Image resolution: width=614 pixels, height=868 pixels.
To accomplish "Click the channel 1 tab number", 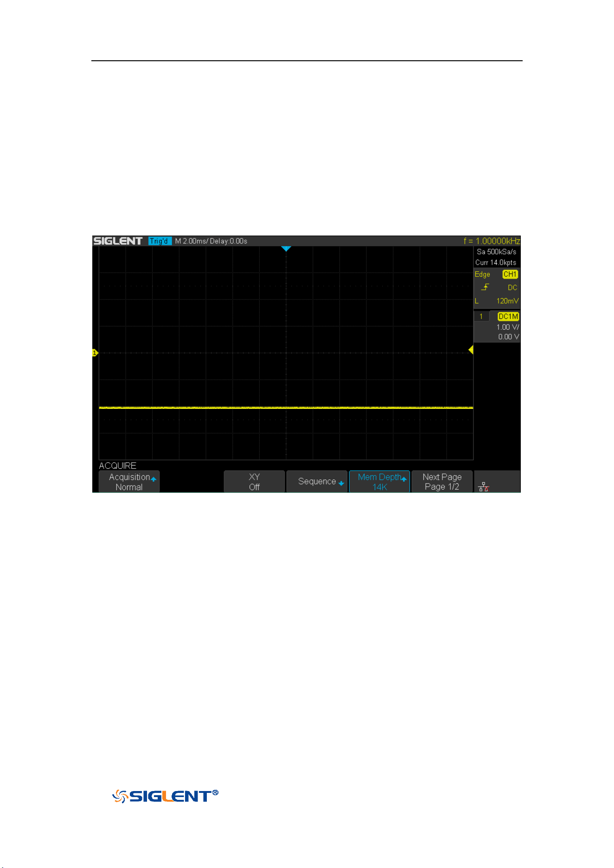I will coord(481,316).
